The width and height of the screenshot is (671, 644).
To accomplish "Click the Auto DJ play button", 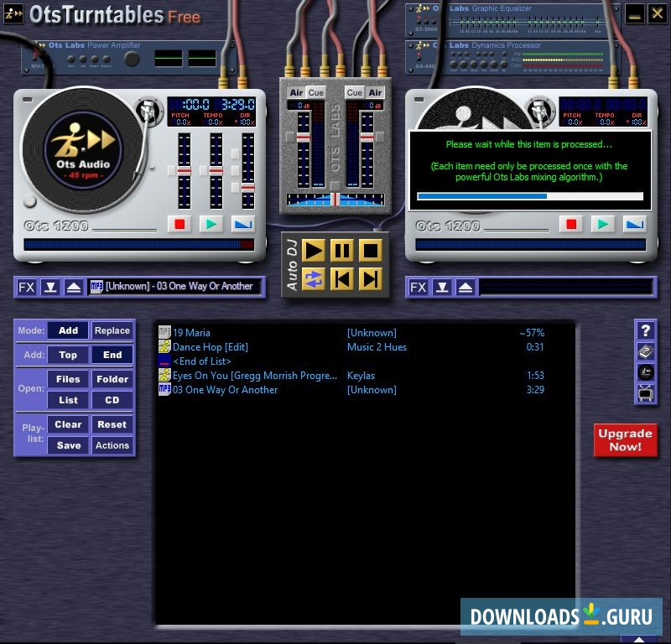I will 313,251.
